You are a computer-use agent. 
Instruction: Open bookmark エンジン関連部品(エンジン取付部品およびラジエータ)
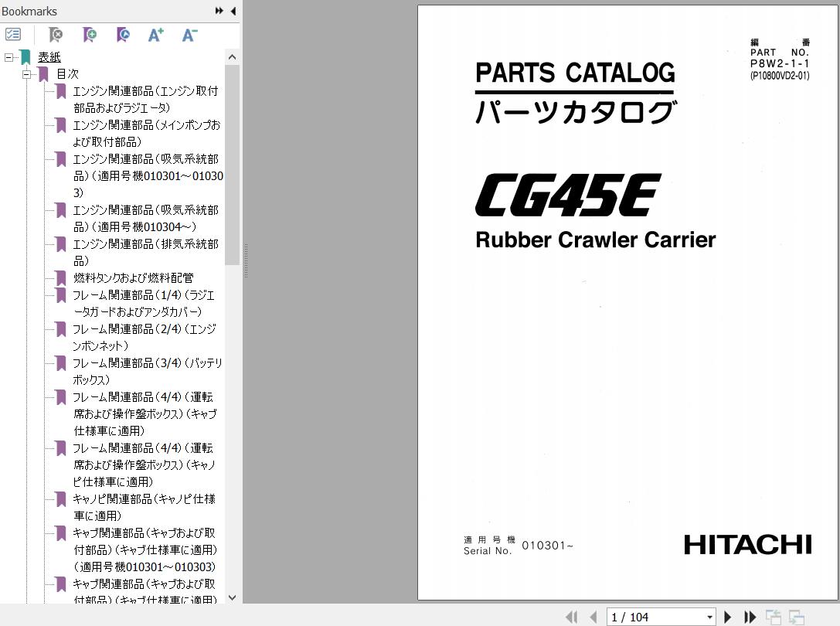(146, 99)
